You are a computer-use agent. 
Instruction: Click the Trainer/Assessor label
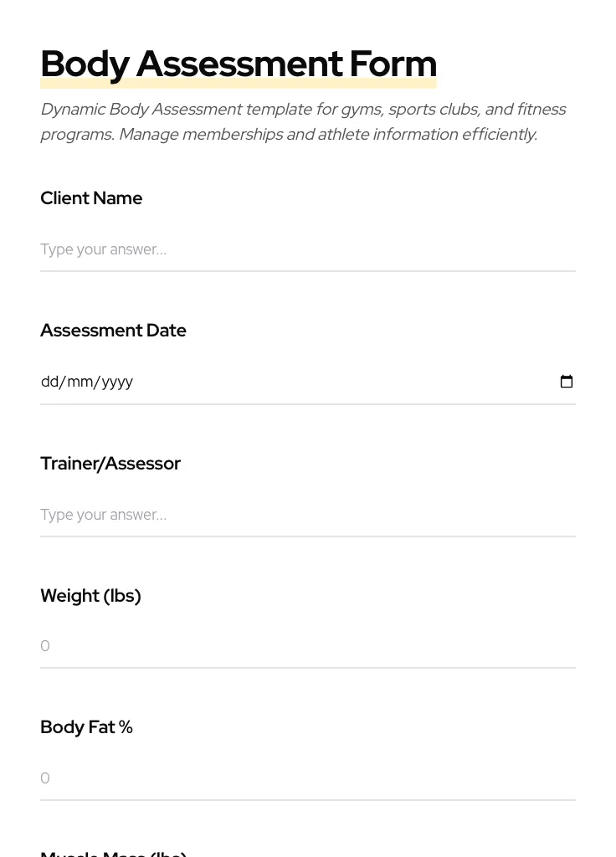click(x=110, y=463)
